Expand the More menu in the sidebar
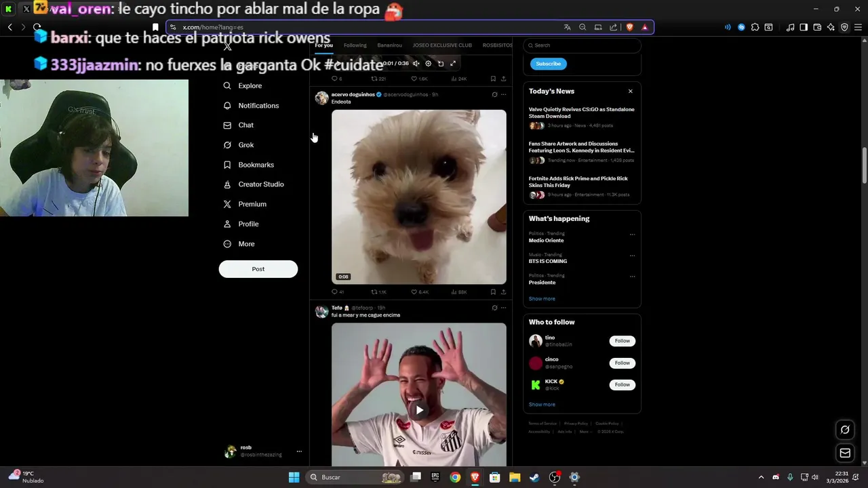Image resolution: width=868 pixels, height=488 pixels. click(239, 244)
